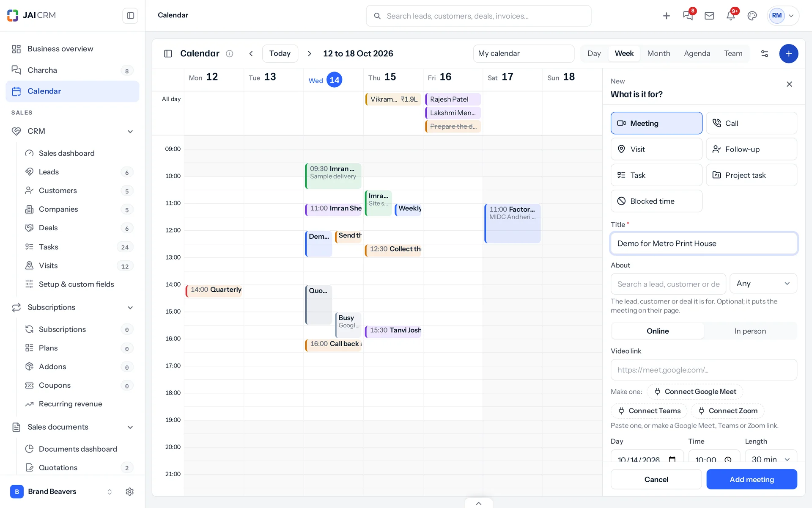Viewport: 812px width, 508px height.
Task: Open calendar date picker icon in Day field
Action: pyautogui.click(x=672, y=460)
